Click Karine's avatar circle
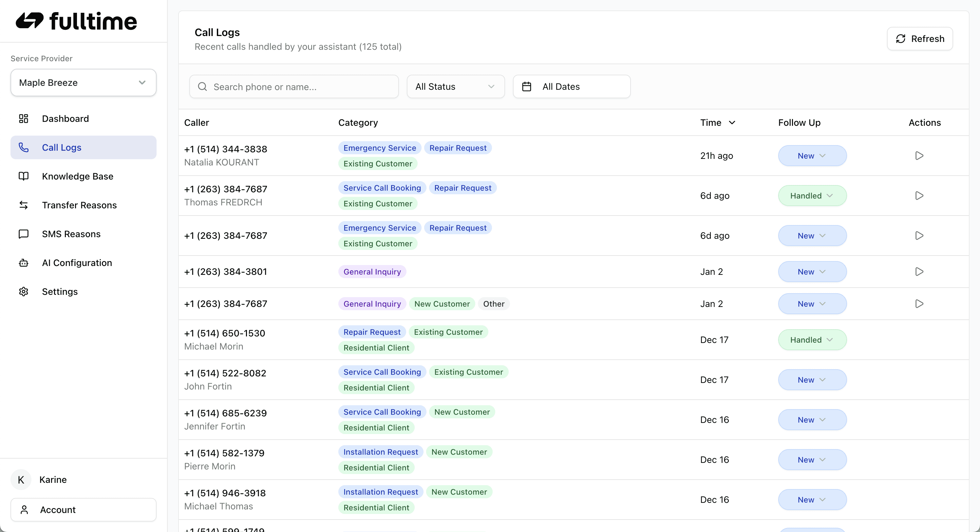This screenshot has height=532, width=980. click(21, 480)
